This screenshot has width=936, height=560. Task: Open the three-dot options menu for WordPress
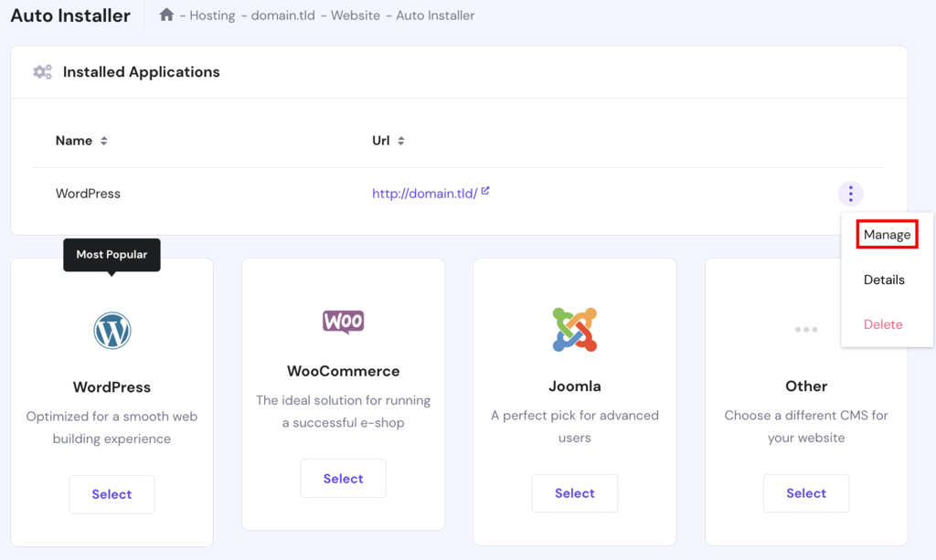coord(850,194)
